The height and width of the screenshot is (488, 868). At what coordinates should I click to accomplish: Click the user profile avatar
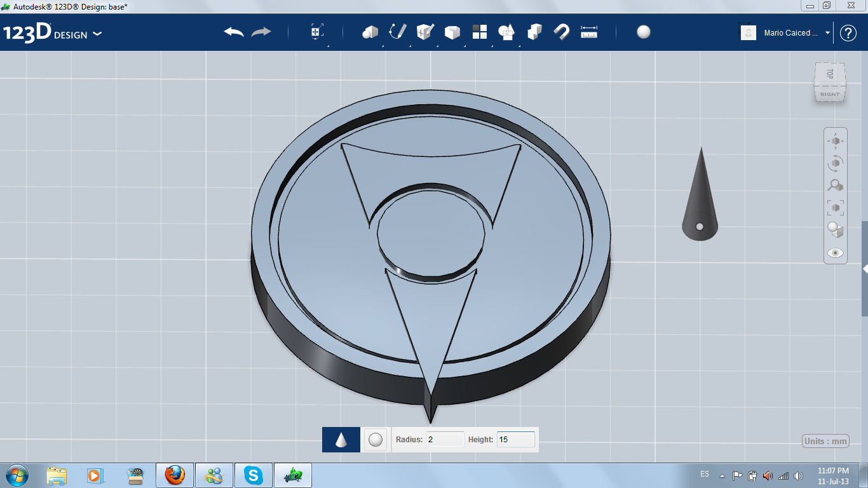click(x=749, y=32)
